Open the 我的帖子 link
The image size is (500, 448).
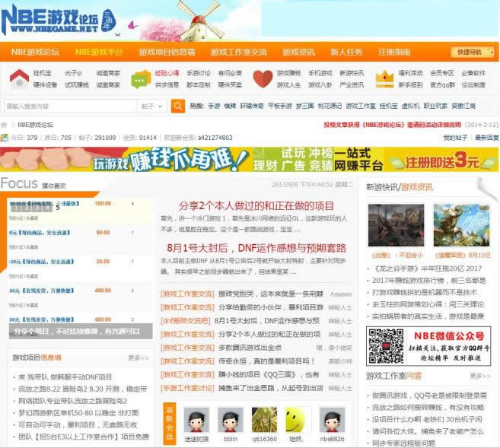tap(454, 138)
